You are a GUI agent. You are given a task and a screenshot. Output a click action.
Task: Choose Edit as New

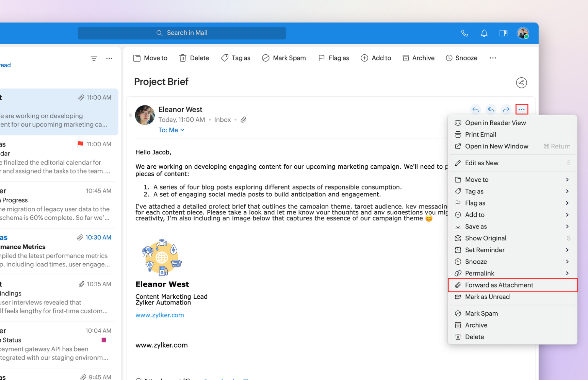(x=512, y=163)
